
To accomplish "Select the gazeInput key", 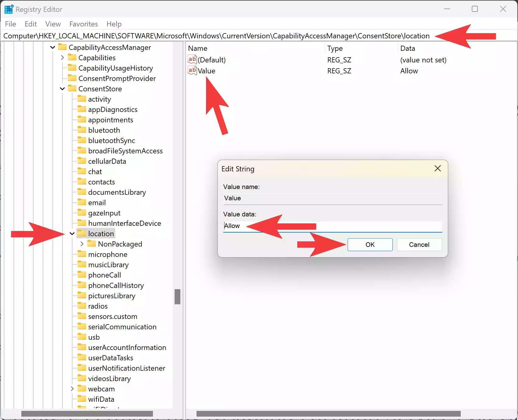I will (104, 213).
